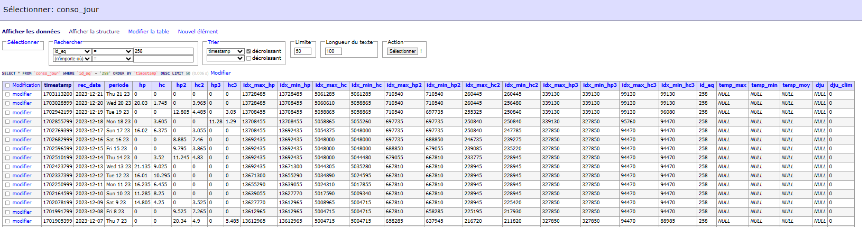Image resolution: width=868 pixels, height=227 pixels.
Task: Sort by the 'dju_clim' column header
Action: (x=841, y=85)
